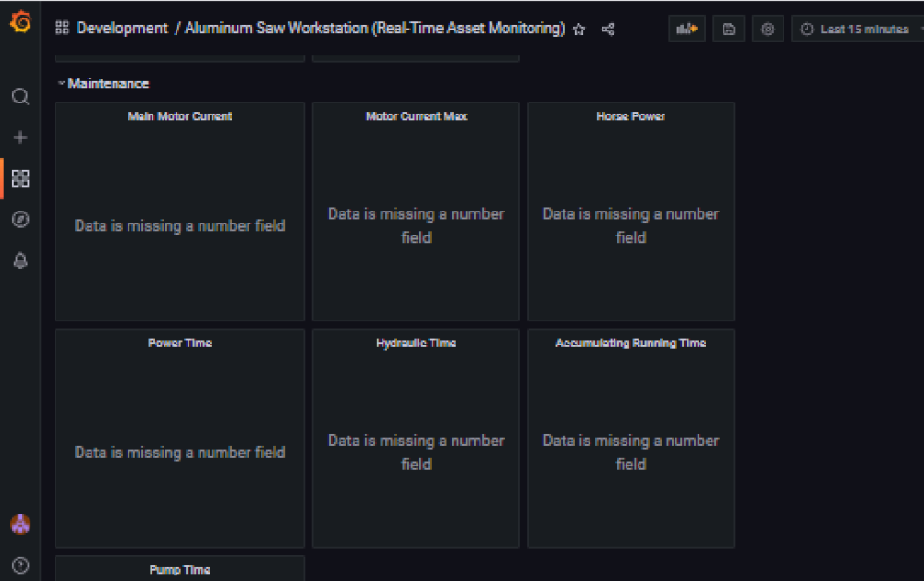Open Main Motor Current panel title menu
The image size is (924, 581).
(x=179, y=116)
